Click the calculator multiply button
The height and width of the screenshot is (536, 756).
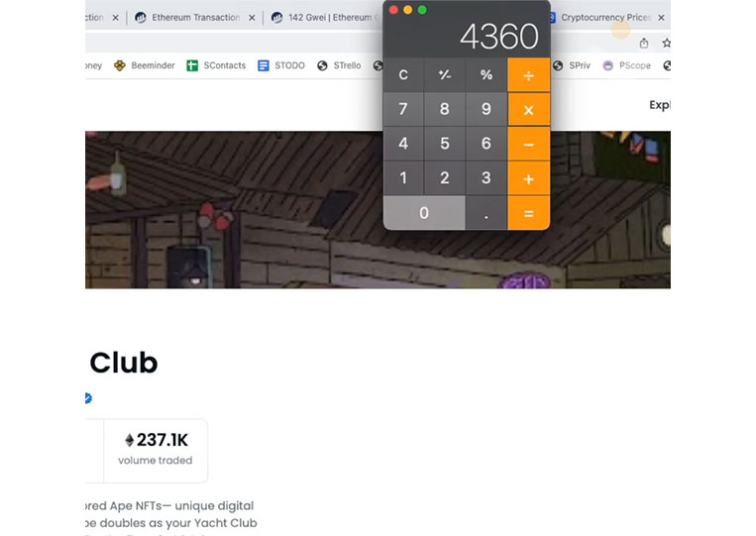[528, 110]
